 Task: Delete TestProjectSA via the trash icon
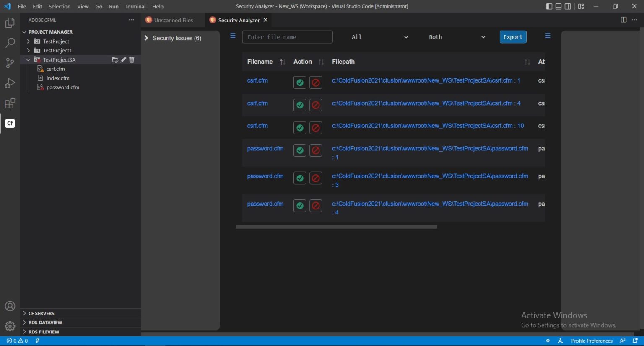[x=131, y=59]
